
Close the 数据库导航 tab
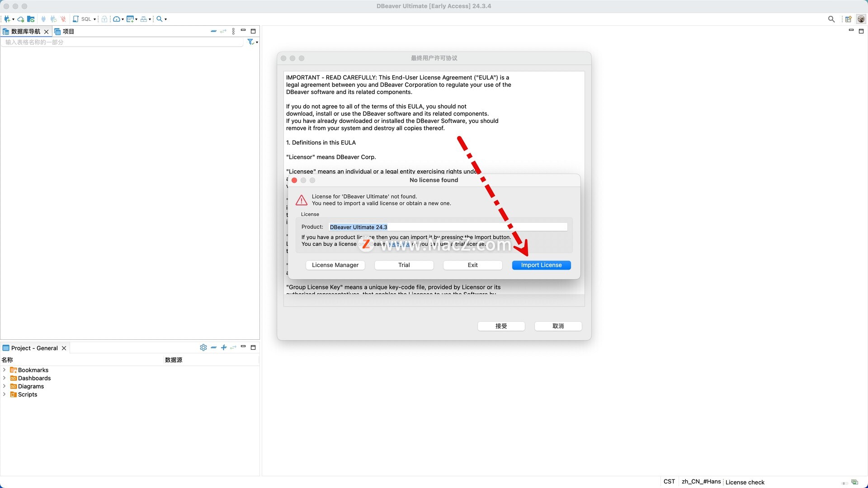[x=46, y=32]
